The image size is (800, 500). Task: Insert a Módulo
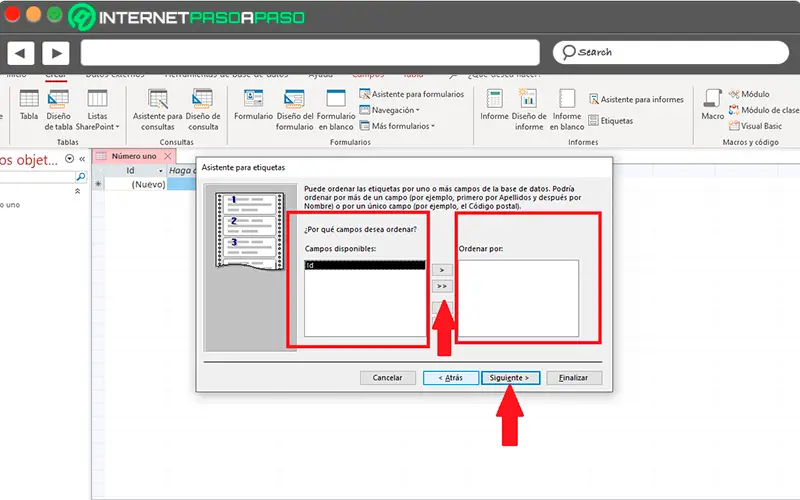(749, 94)
